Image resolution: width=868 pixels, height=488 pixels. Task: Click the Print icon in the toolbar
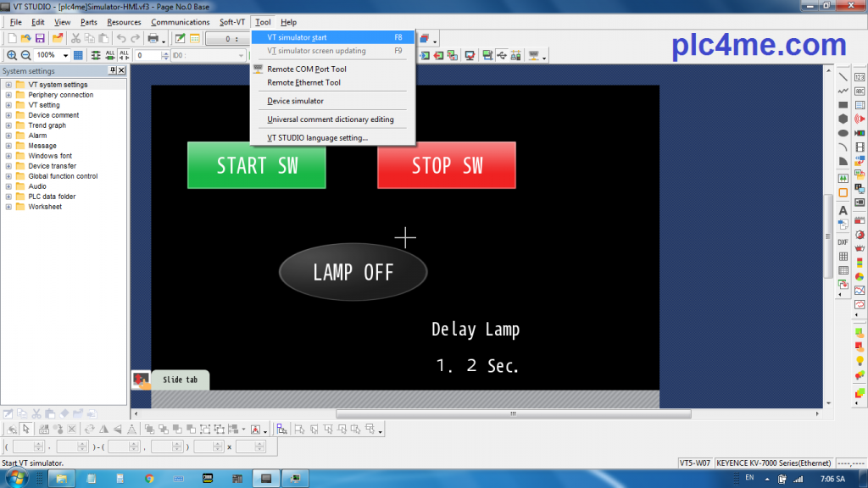(153, 38)
